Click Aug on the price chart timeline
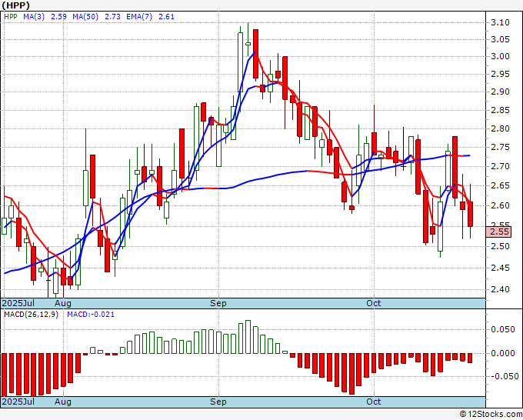This screenshot has width=523, height=420. pos(63,303)
